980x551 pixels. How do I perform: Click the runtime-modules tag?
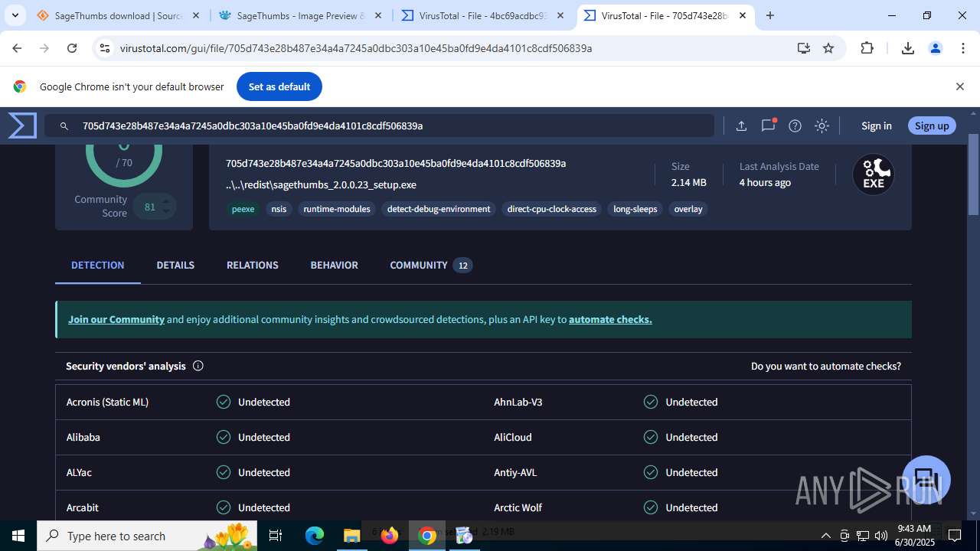click(x=337, y=209)
